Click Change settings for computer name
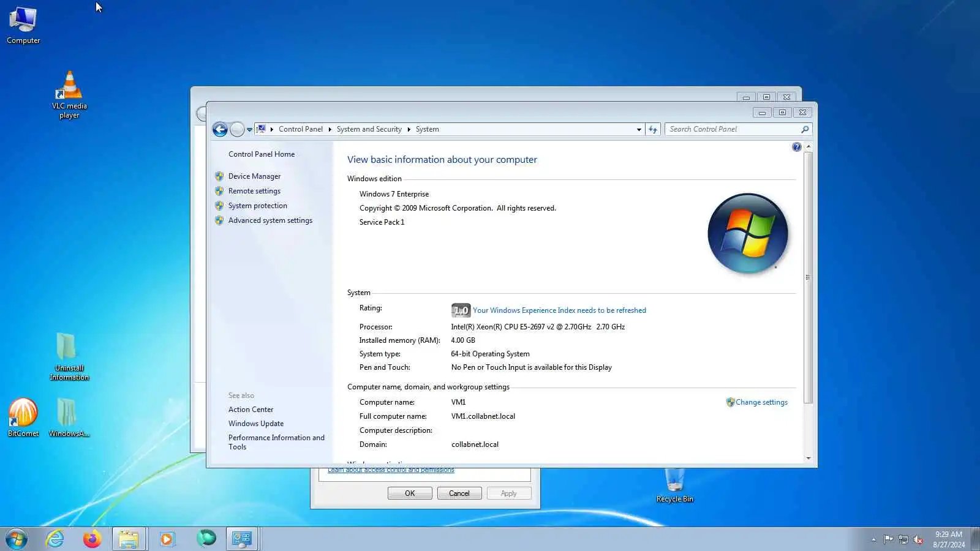 point(761,402)
